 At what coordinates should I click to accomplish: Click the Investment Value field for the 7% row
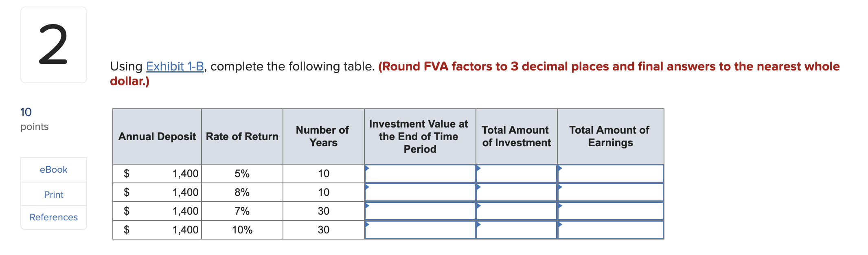click(x=420, y=211)
